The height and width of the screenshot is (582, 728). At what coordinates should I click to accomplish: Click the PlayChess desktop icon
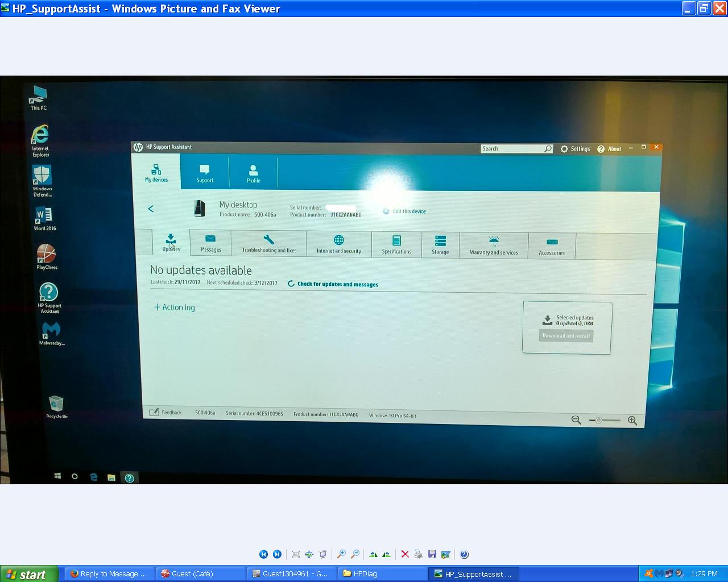pyautogui.click(x=47, y=256)
